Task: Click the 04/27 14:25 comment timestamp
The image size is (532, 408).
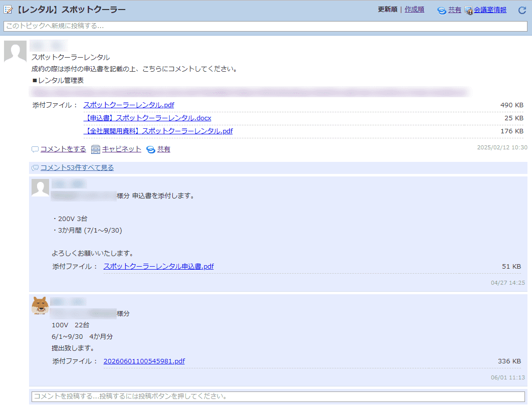Action: pos(507,283)
